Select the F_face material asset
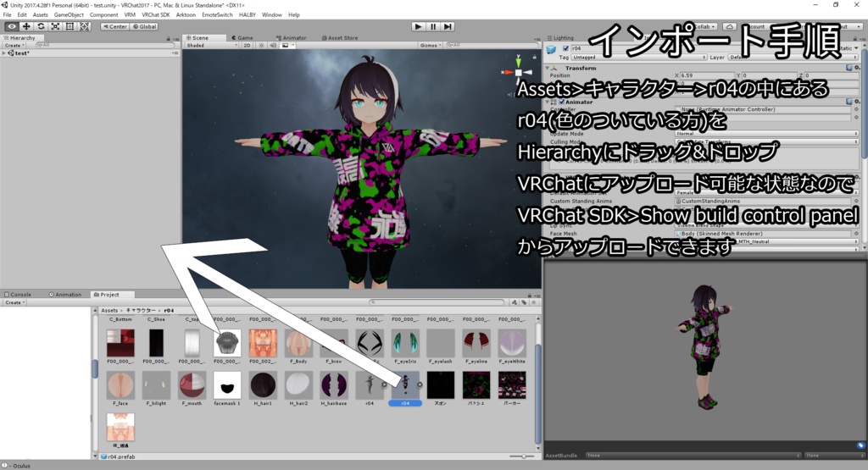Screen dimensions: 868x470 (x=120, y=389)
